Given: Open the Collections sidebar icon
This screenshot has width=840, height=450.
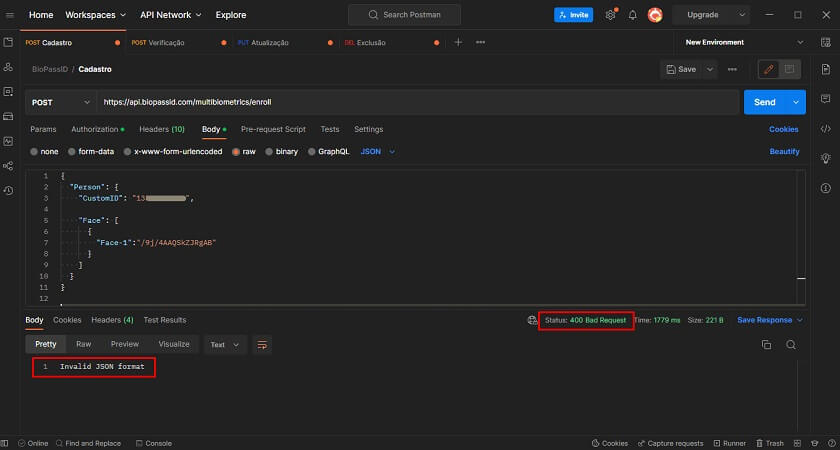Looking at the screenshot, I should point(8,42).
